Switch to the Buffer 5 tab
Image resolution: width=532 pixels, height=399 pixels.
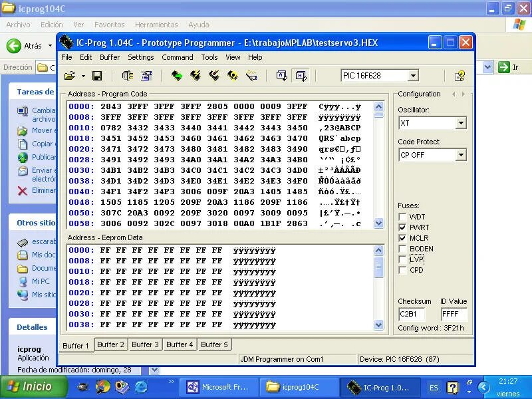coord(214,344)
